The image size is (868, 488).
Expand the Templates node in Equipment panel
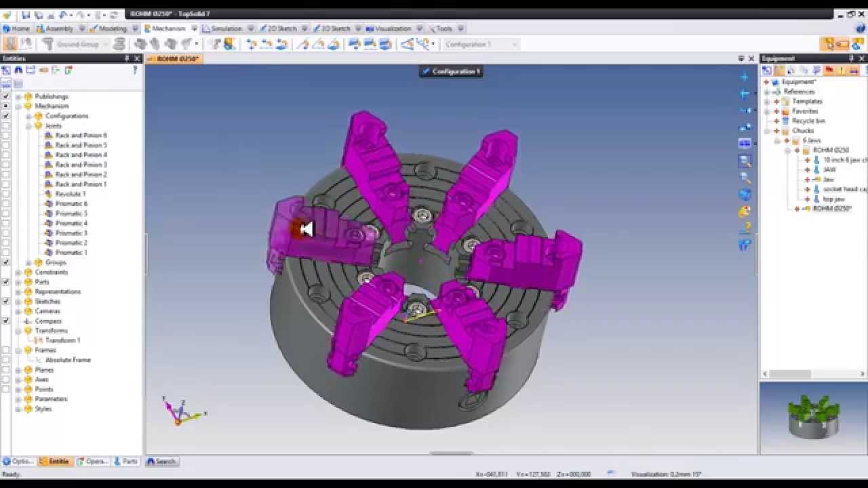coord(768,102)
